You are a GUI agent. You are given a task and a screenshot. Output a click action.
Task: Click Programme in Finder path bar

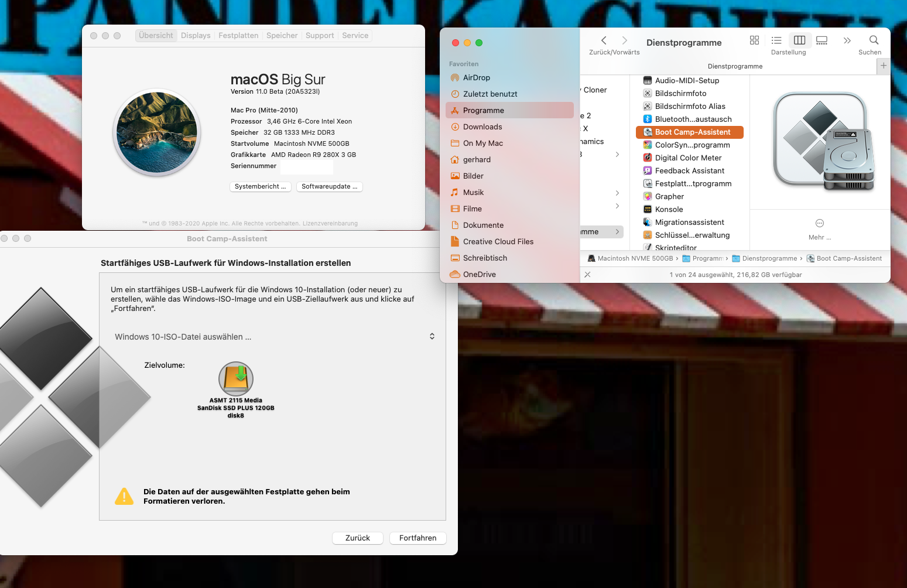click(703, 258)
